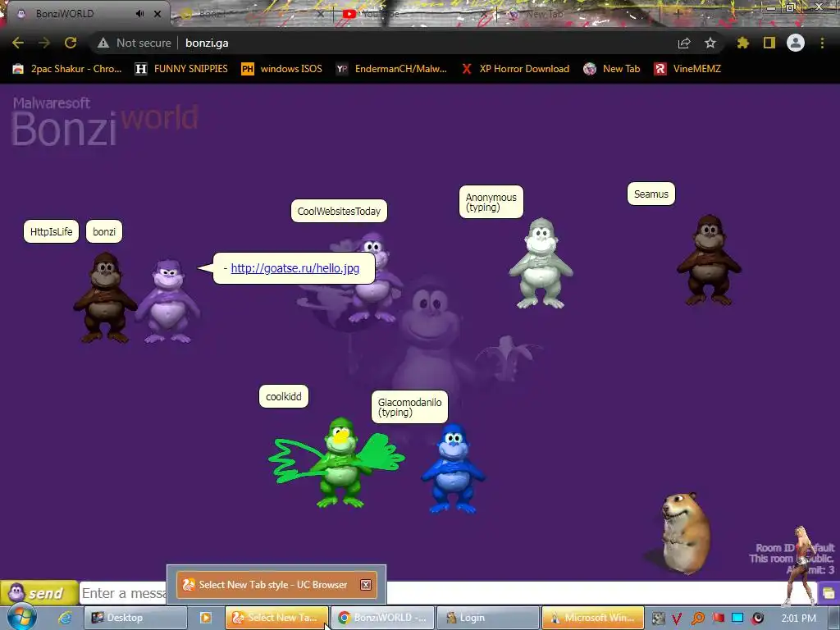The width and height of the screenshot is (840, 630).
Task: Open the 2pac Shakur bookmark
Action: click(x=67, y=69)
